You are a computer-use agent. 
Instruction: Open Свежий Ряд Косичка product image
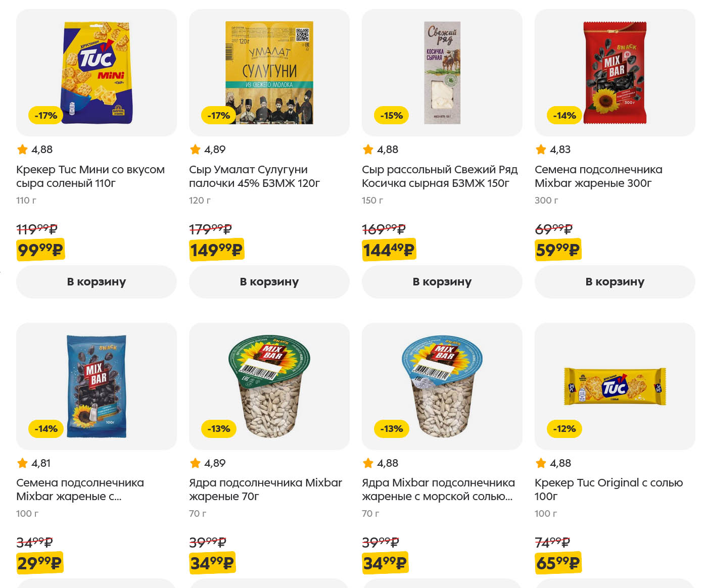(x=442, y=72)
